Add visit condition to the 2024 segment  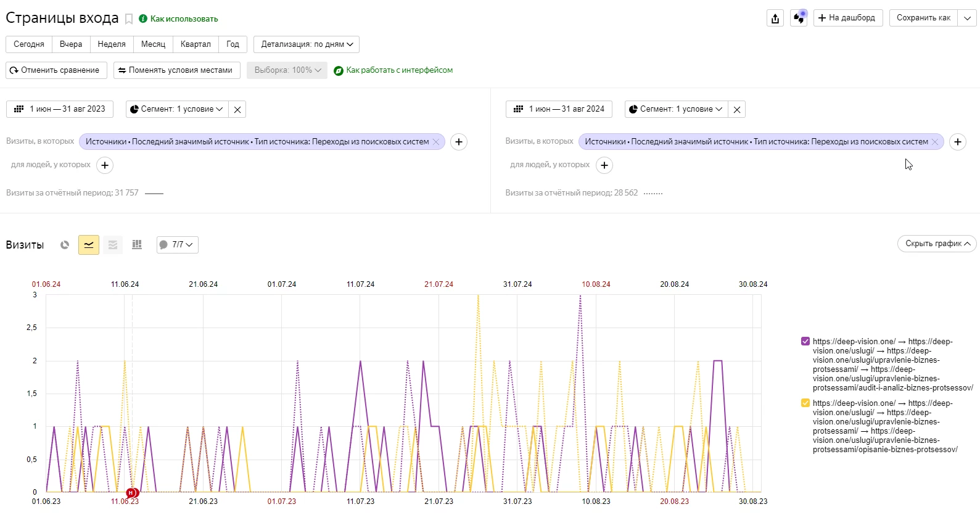click(957, 142)
